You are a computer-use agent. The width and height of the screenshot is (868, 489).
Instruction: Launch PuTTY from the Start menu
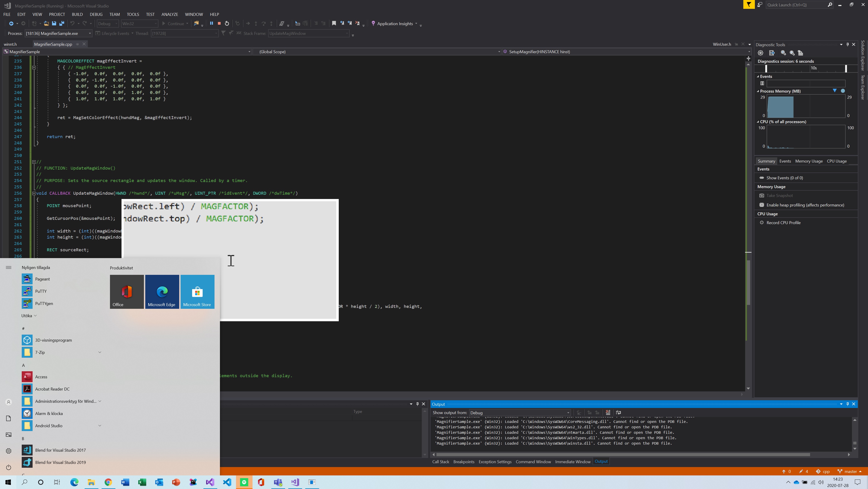41,291
